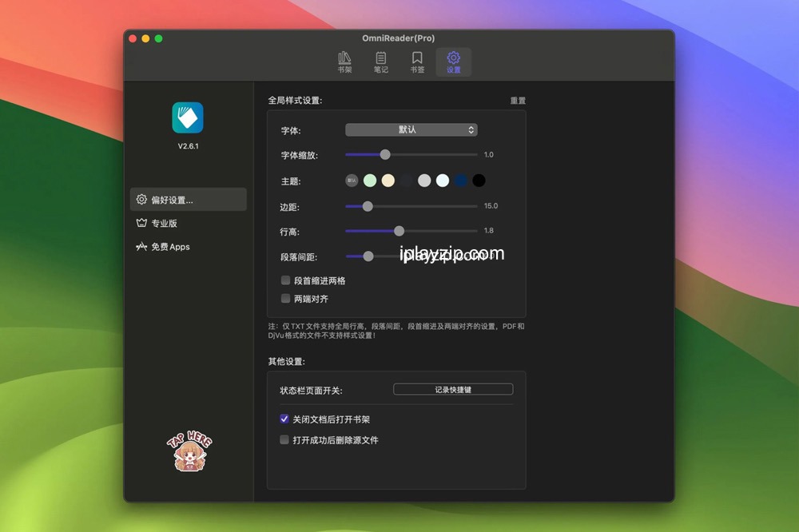
Task: Open the 书签 bookmarks tab
Action: (417, 62)
